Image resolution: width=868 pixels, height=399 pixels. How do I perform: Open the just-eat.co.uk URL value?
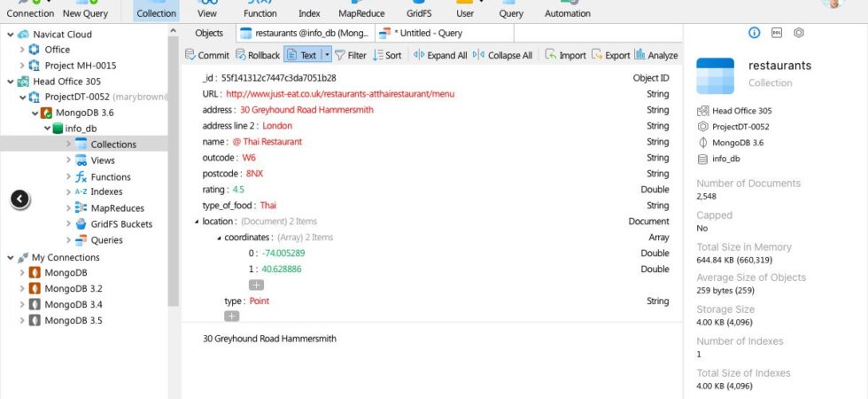(x=340, y=94)
